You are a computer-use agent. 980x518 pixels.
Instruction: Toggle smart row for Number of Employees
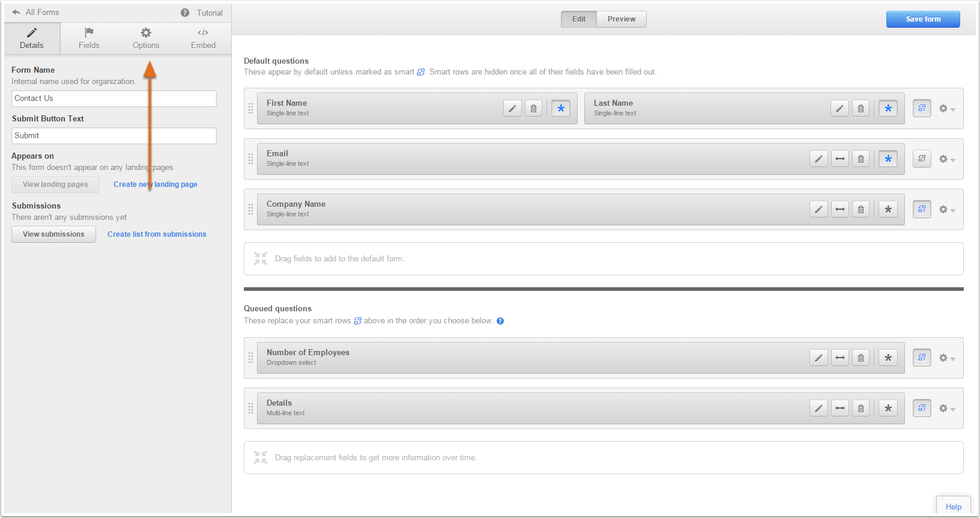[x=922, y=358]
